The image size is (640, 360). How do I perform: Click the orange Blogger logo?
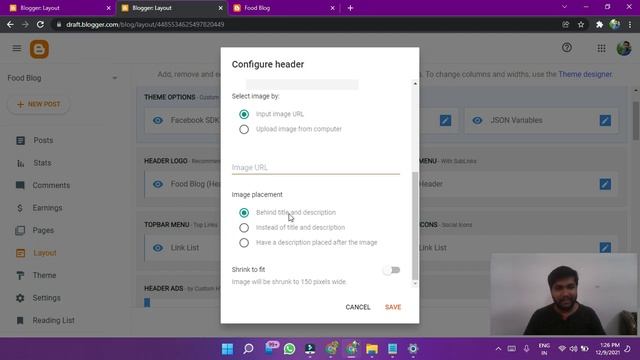[x=39, y=49]
